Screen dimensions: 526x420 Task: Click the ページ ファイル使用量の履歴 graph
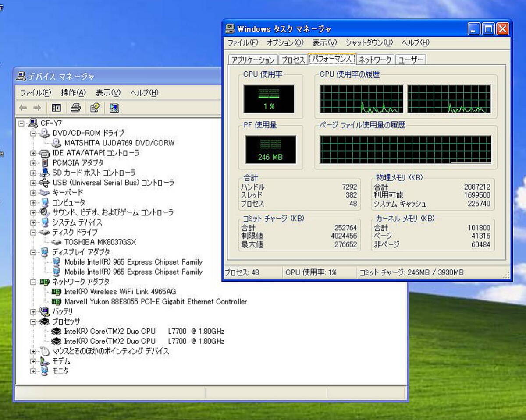click(x=405, y=149)
